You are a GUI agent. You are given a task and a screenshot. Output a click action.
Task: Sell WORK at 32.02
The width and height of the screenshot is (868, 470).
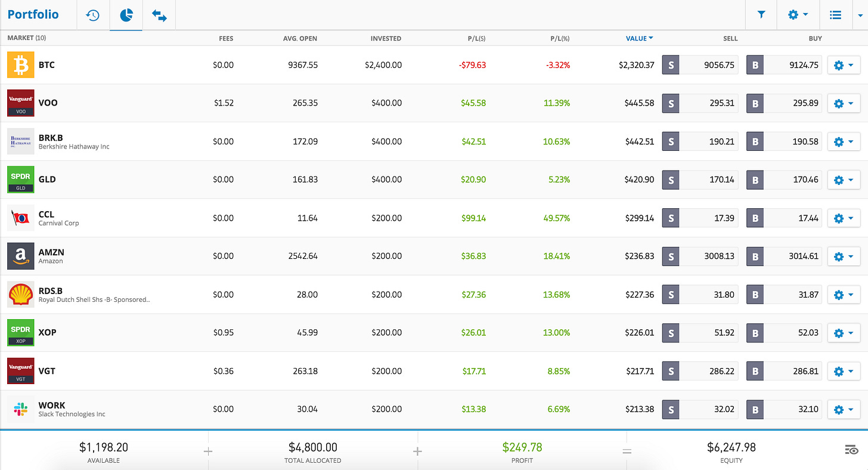(700, 410)
